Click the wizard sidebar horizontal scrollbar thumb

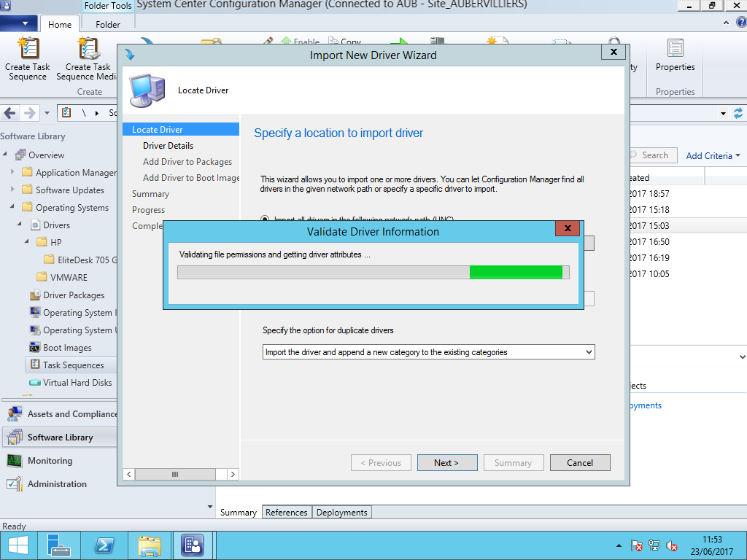[x=175, y=474]
